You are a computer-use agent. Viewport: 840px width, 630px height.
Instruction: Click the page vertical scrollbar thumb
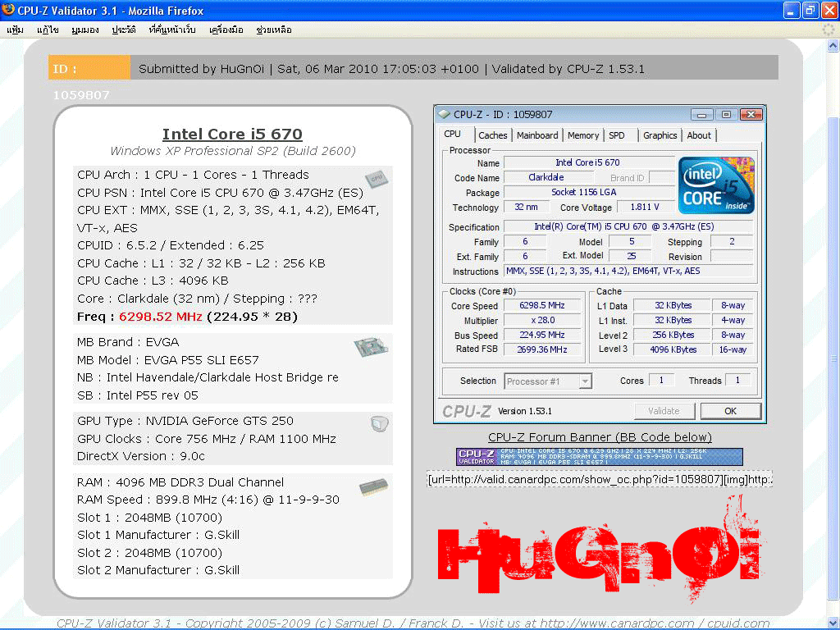click(833, 358)
